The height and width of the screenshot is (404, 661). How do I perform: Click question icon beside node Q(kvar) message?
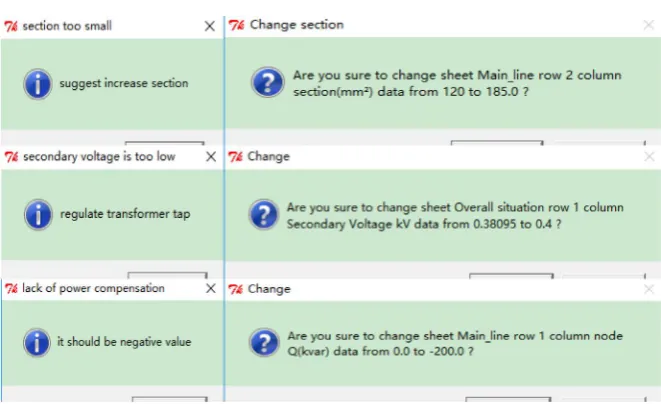tap(264, 342)
